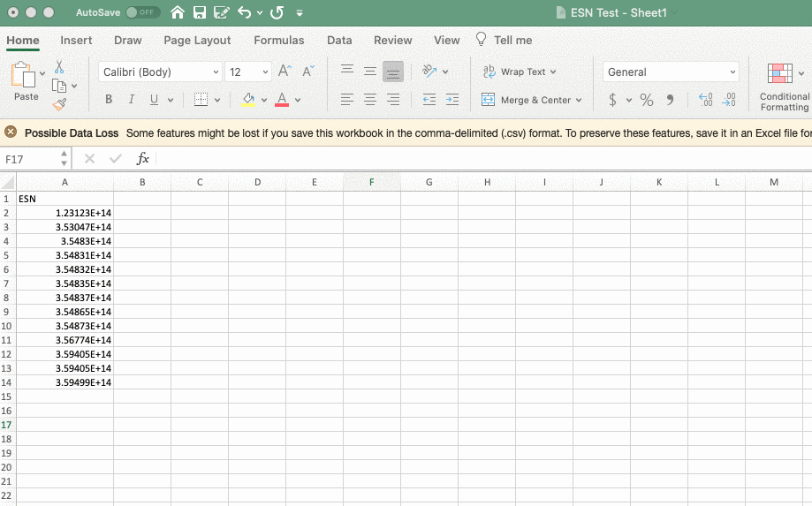The height and width of the screenshot is (506, 812).
Task: Toggle Underline formatting
Action: 154,99
